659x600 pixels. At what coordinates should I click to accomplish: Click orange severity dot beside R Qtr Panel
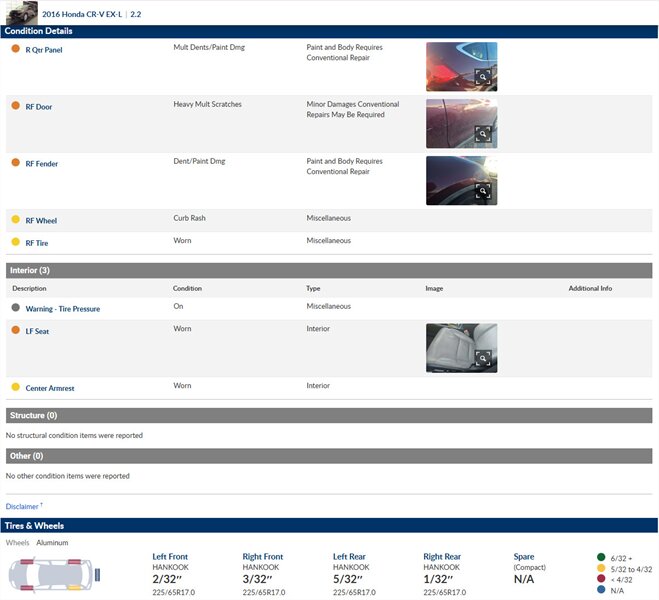[15, 48]
